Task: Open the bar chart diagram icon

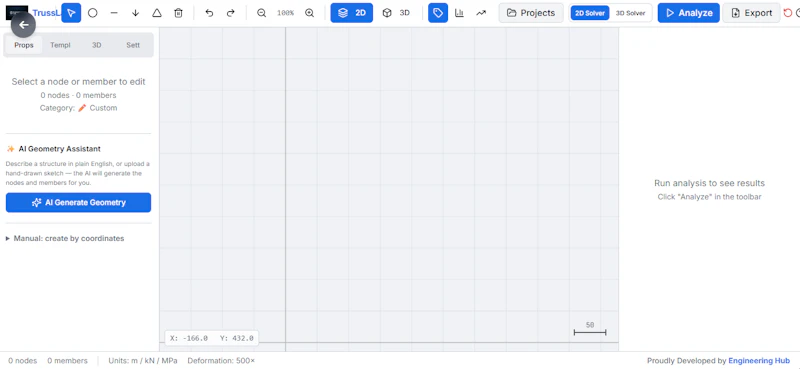Action: (x=459, y=13)
